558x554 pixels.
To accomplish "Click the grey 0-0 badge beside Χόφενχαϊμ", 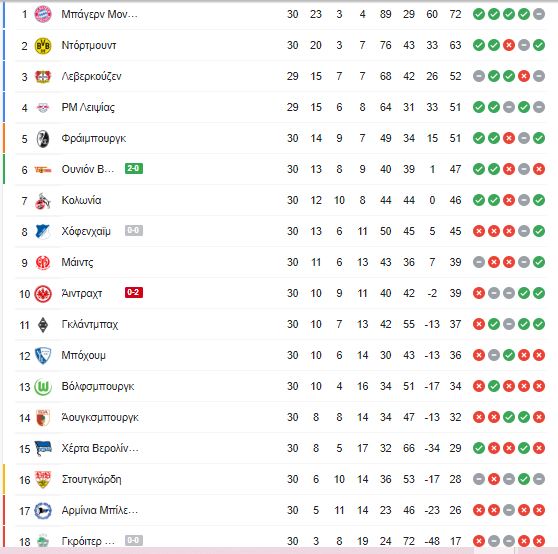I will (x=134, y=231).
